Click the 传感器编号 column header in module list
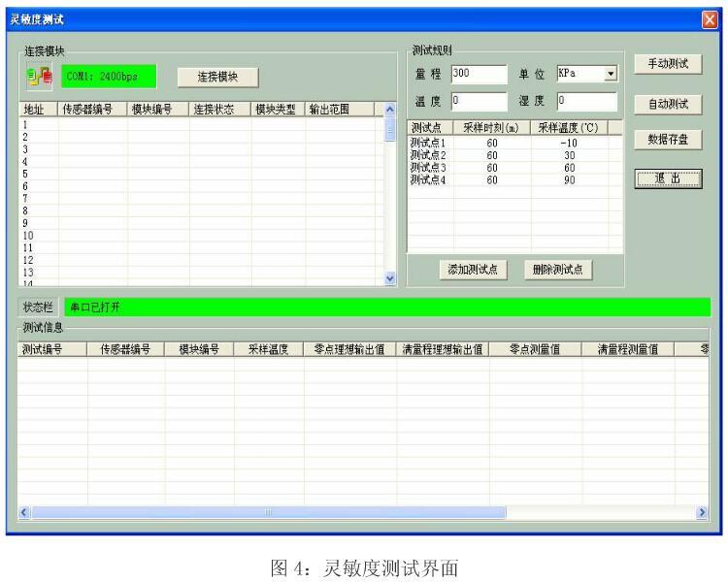Screen dimensions: 728x582 (x=91, y=110)
